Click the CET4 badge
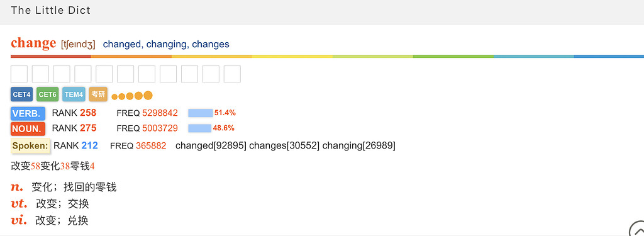Screen dimensions: 644x236 point(22,94)
